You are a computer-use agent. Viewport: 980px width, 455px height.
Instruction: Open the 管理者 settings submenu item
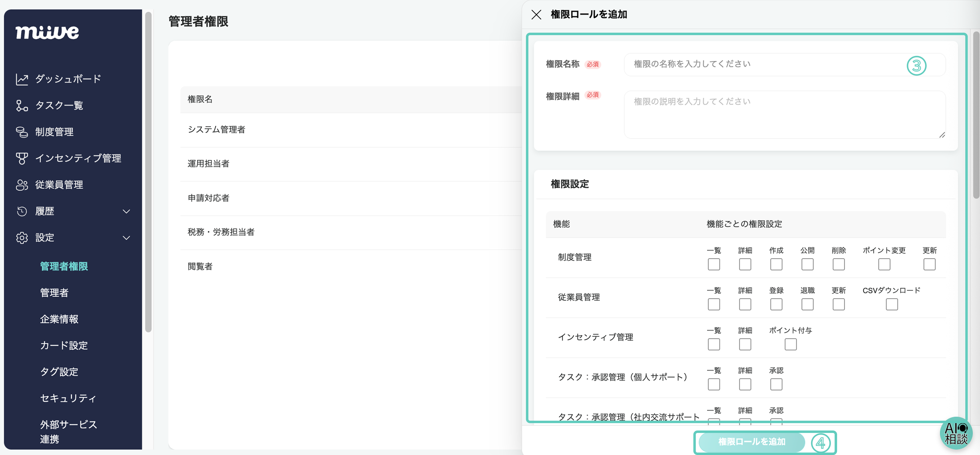click(54, 292)
